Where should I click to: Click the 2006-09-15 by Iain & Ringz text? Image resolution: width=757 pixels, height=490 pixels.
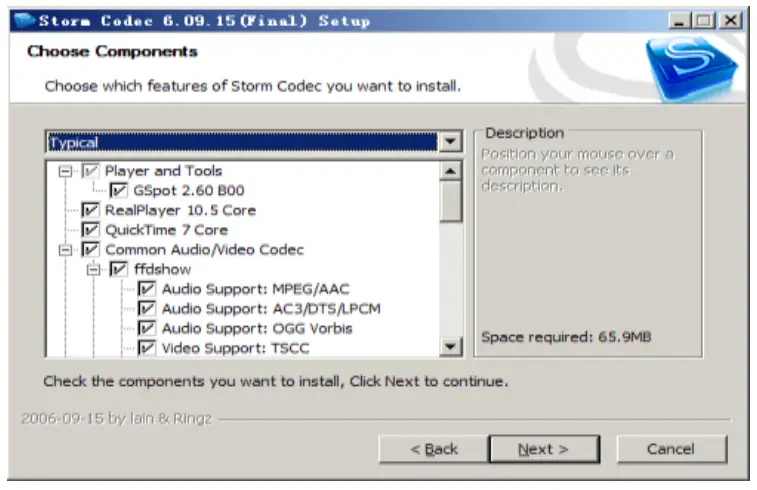pos(116,419)
